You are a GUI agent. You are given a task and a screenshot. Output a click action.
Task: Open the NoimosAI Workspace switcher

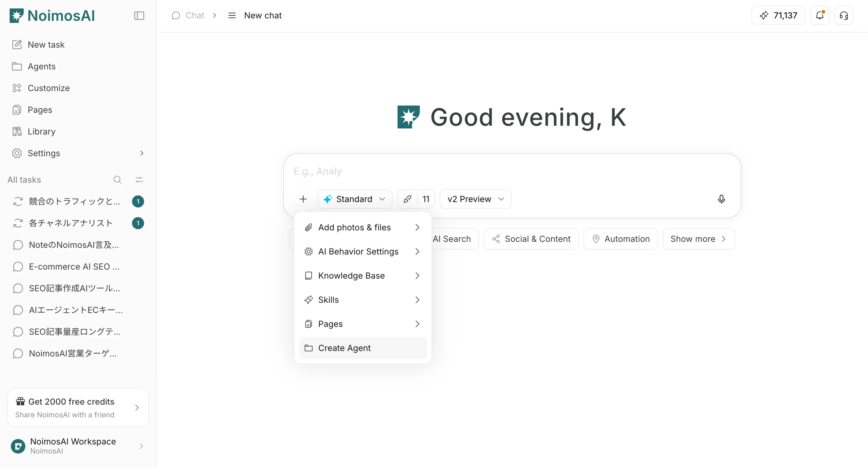[78, 446]
